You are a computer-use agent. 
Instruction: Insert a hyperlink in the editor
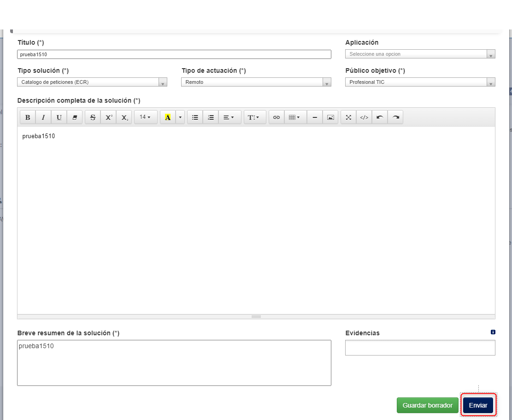click(x=277, y=117)
